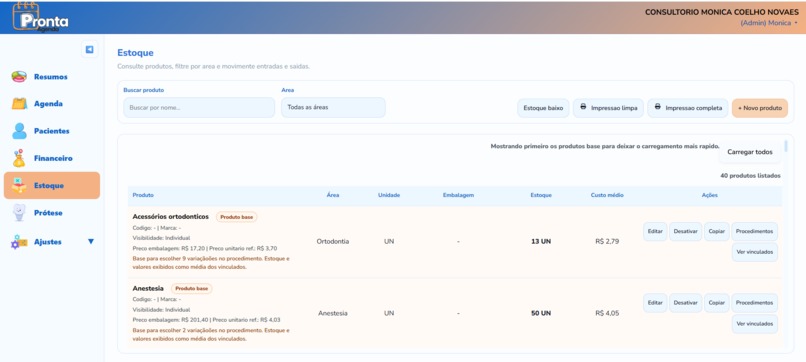Click the 40 produtos listados text
Image resolution: width=806 pixels, height=362 pixels.
(x=750, y=176)
